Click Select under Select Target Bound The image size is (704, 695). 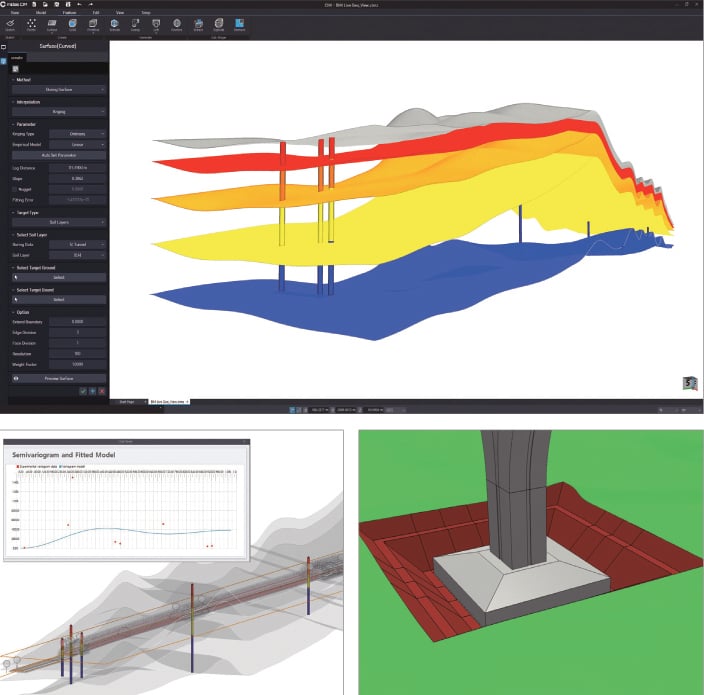tap(59, 299)
